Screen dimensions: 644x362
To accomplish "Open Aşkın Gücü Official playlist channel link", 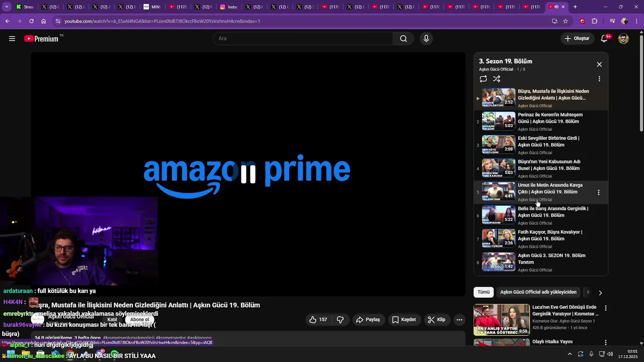I will click(496, 69).
